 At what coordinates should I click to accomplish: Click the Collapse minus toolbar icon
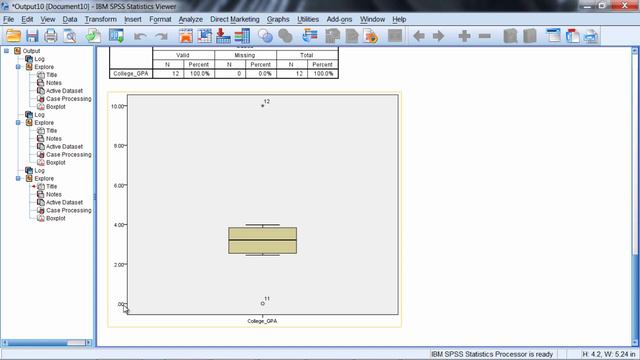(x=484, y=36)
